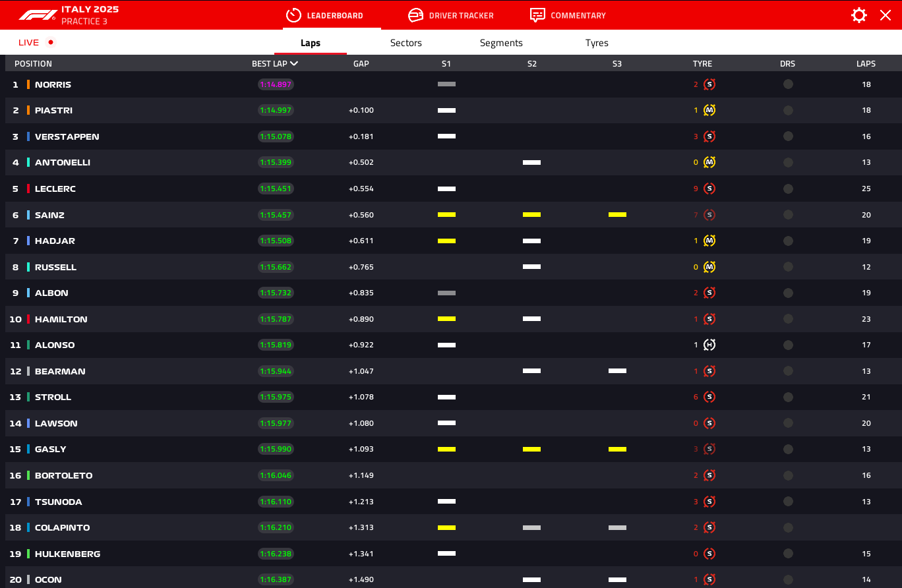The width and height of the screenshot is (902, 588).
Task: Click the Commentary speech bubble icon
Action: click(537, 15)
